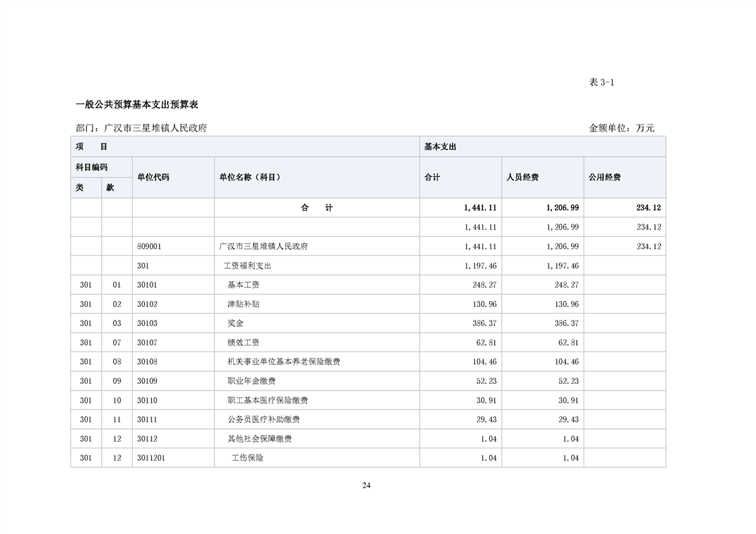Click the 基本工资 row name
The image size is (756, 534).
pos(243,285)
